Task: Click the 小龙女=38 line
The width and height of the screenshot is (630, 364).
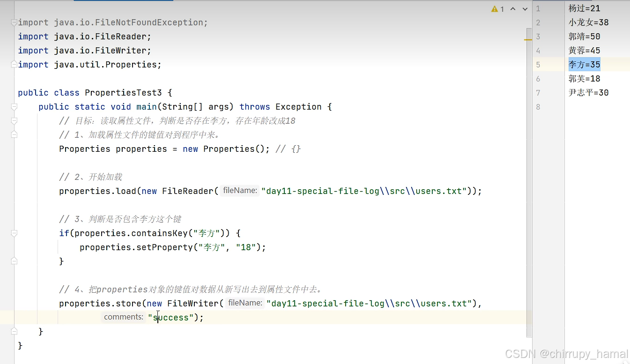Action: (x=589, y=22)
